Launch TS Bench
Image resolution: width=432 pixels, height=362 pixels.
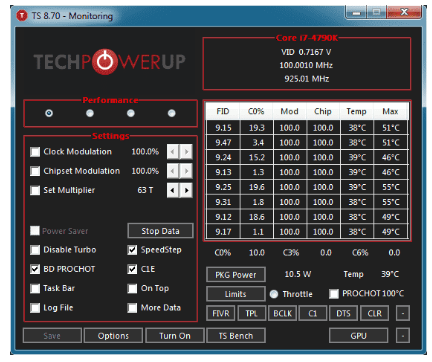(x=236, y=336)
